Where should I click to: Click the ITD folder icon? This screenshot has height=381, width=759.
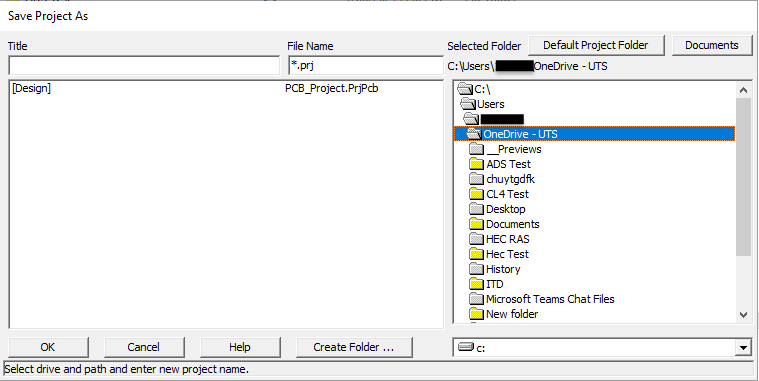pyautogui.click(x=477, y=284)
